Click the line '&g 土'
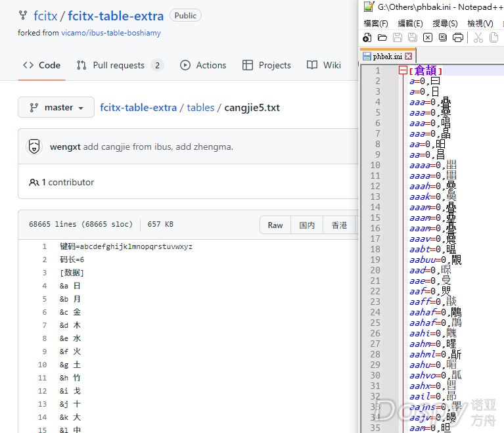 pyautogui.click(x=70, y=365)
